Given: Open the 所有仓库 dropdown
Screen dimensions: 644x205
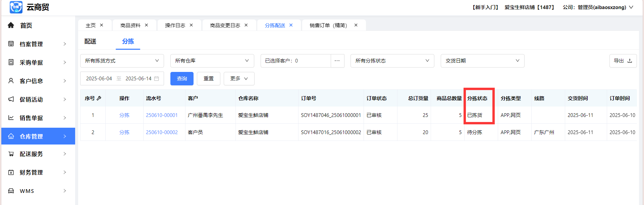Looking at the screenshot, I should click(x=212, y=61).
